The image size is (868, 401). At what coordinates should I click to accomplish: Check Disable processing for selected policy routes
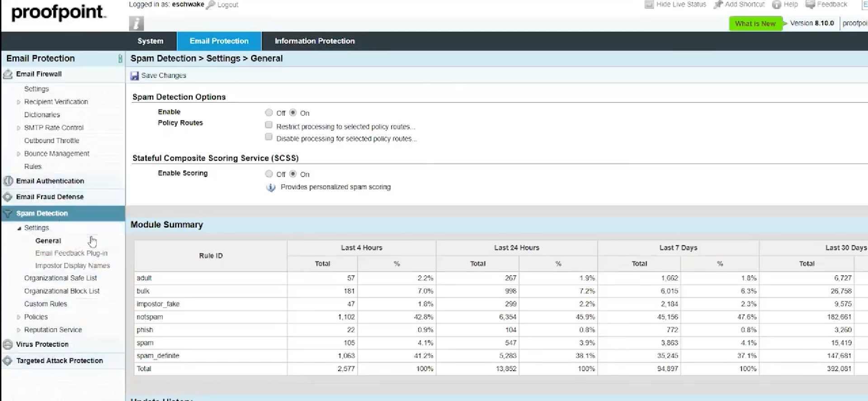coord(269,137)
